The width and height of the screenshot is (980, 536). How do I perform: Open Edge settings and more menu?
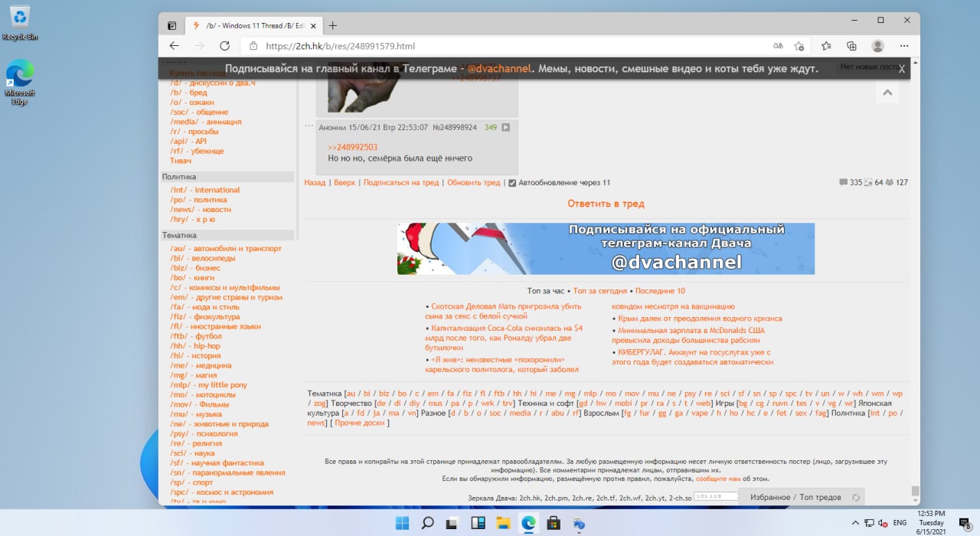click(x=904, y=46)
